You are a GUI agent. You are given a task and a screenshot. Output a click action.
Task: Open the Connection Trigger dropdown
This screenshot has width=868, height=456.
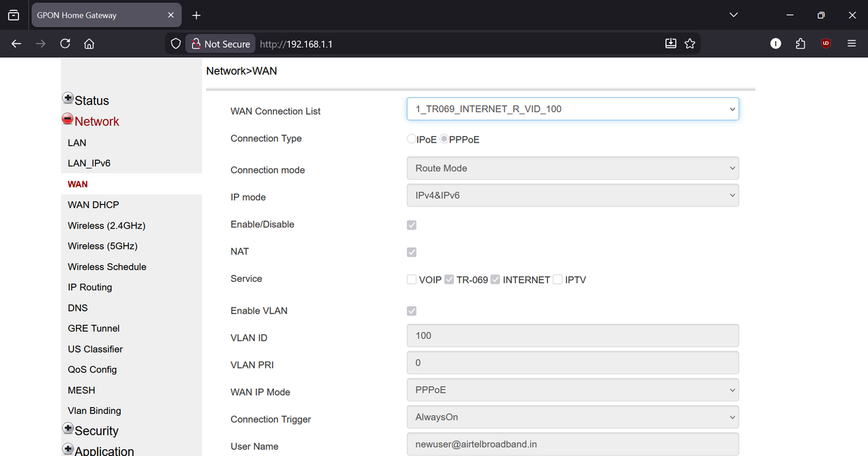pos(572,417)
